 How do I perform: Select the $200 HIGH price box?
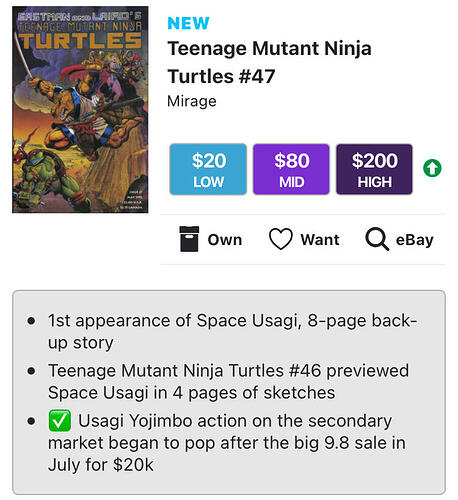[374, 169]
